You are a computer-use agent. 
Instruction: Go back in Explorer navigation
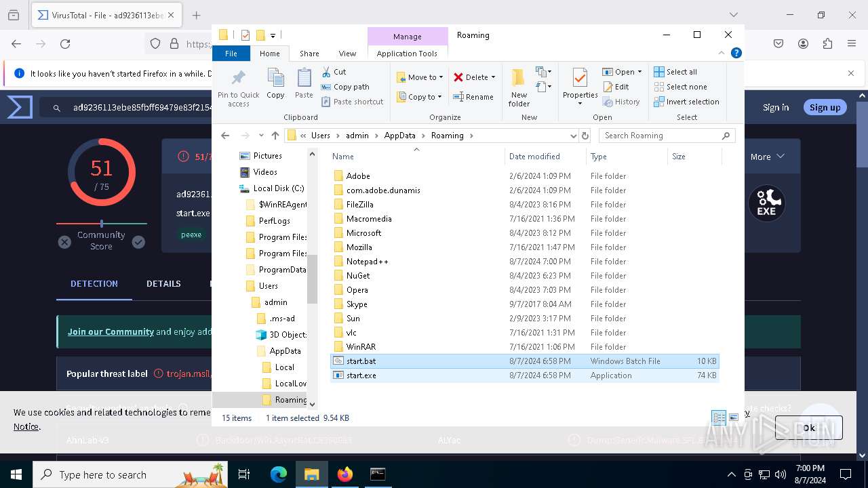[225, 136]
